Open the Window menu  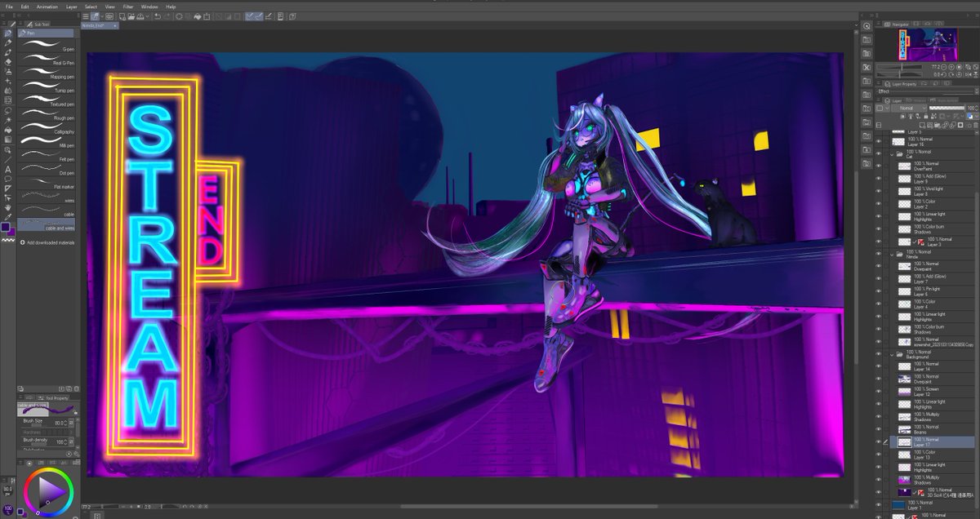[149, 6]
